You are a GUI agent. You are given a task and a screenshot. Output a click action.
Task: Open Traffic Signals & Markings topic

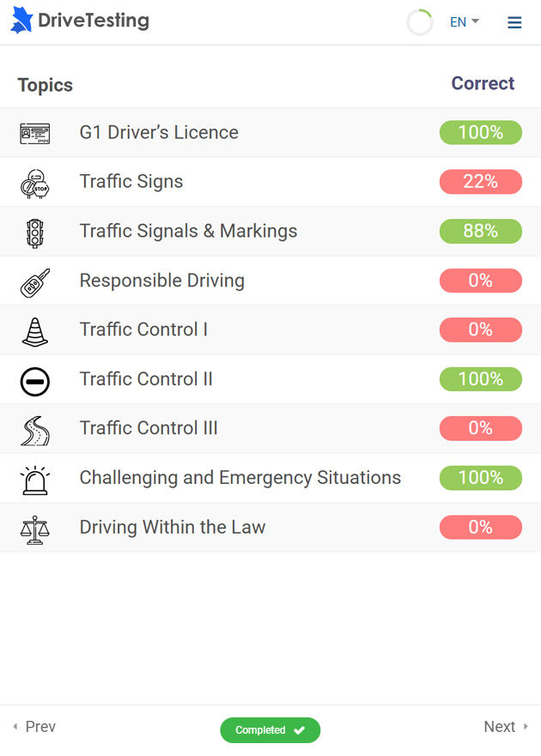click(x=188, y=231)
